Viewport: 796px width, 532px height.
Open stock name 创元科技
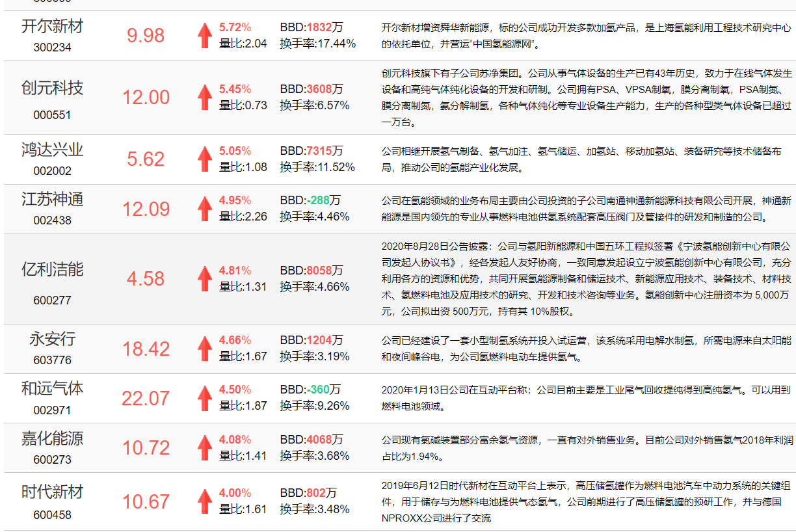tap(53, 88)
